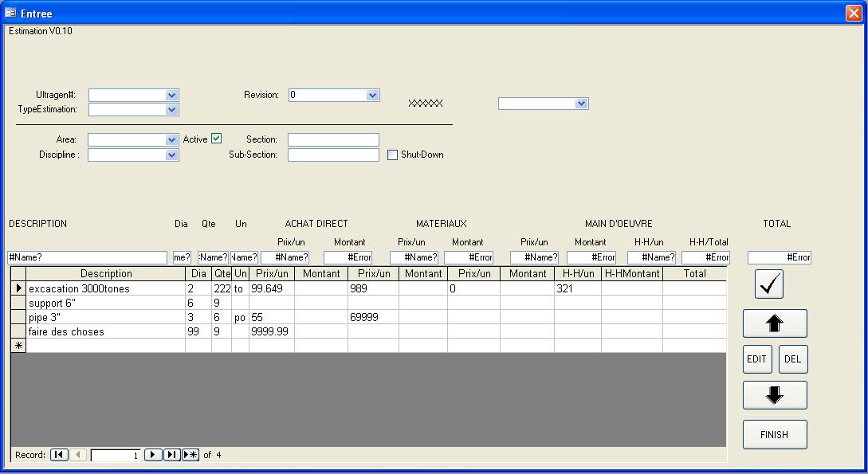868x474 pixels.
Task: Click the Entree form window icon
Action: click(10, 13)
